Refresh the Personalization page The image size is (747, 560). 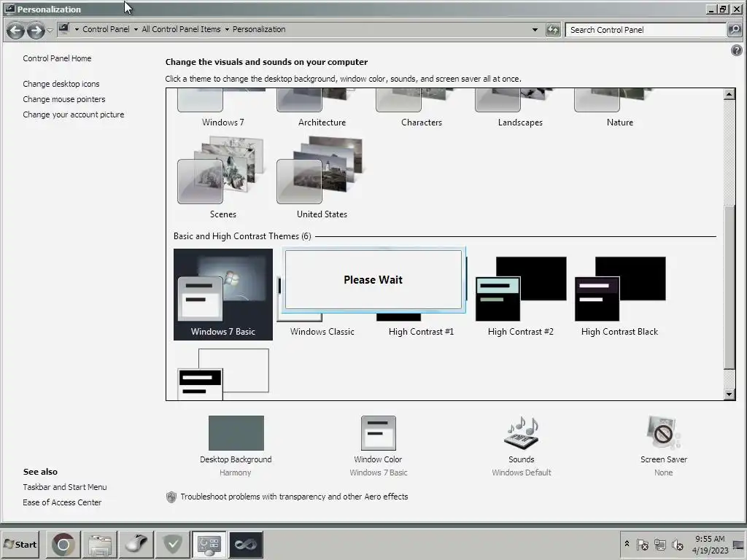(x=553, y=29)
